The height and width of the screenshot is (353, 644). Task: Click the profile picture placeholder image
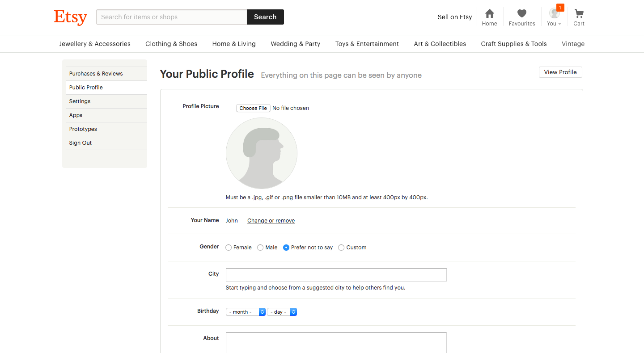tap(261, 153)
